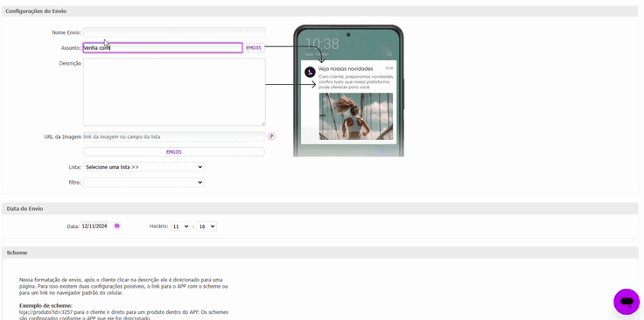Click the EMOJIS button beside Assunto
This screenshot has height=320, width=644.
[x=254, y=48]
